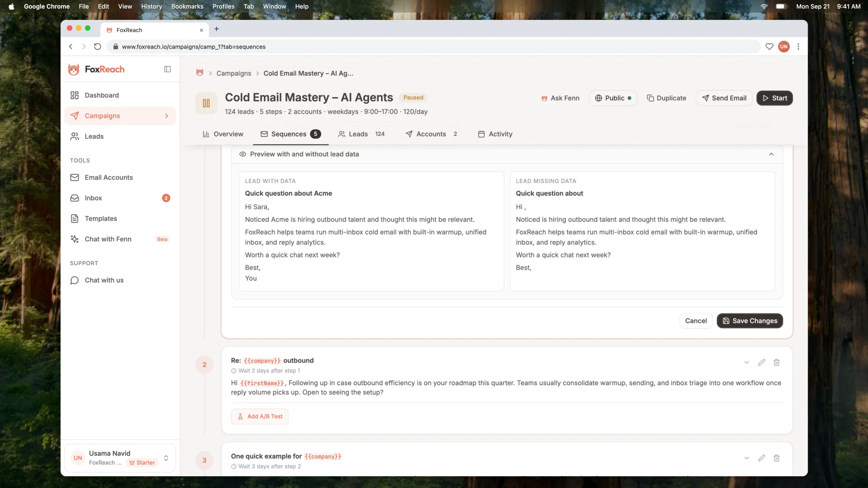This screenshot has width=868, height=488.
Task: Click the browser favorites heart icon
Action: pos(769,46)
